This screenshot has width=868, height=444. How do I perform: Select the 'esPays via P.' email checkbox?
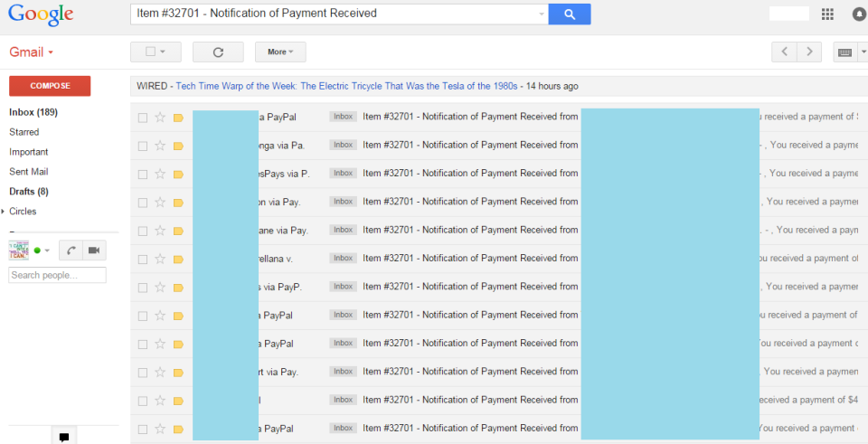tap(143, 175)
